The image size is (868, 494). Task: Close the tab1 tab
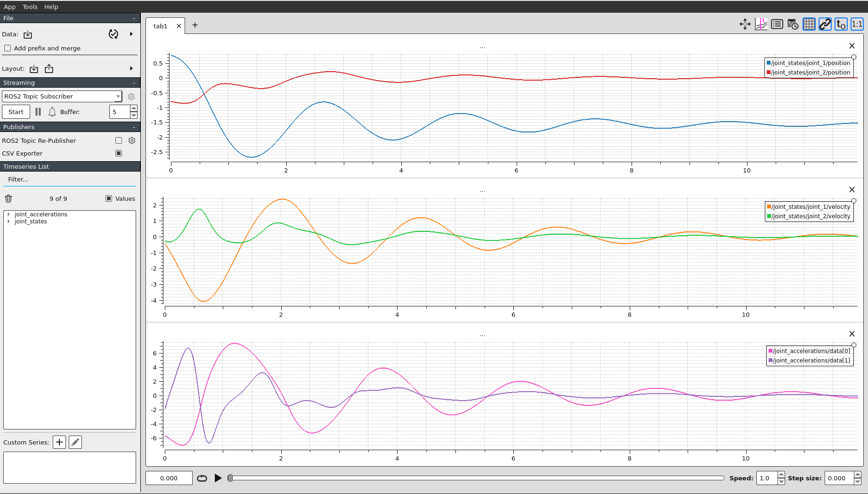[x=179, y=26]
